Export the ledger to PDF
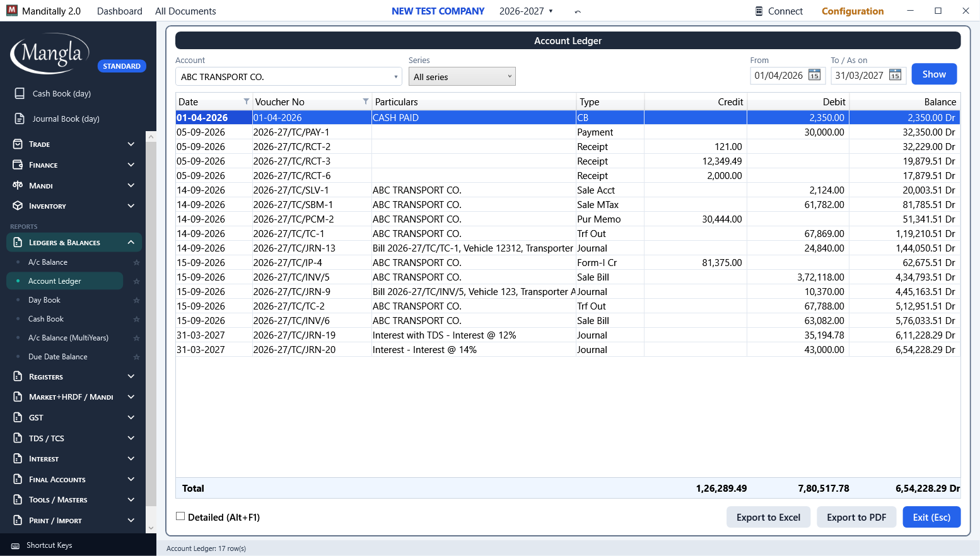 click(x=856, y=517)
